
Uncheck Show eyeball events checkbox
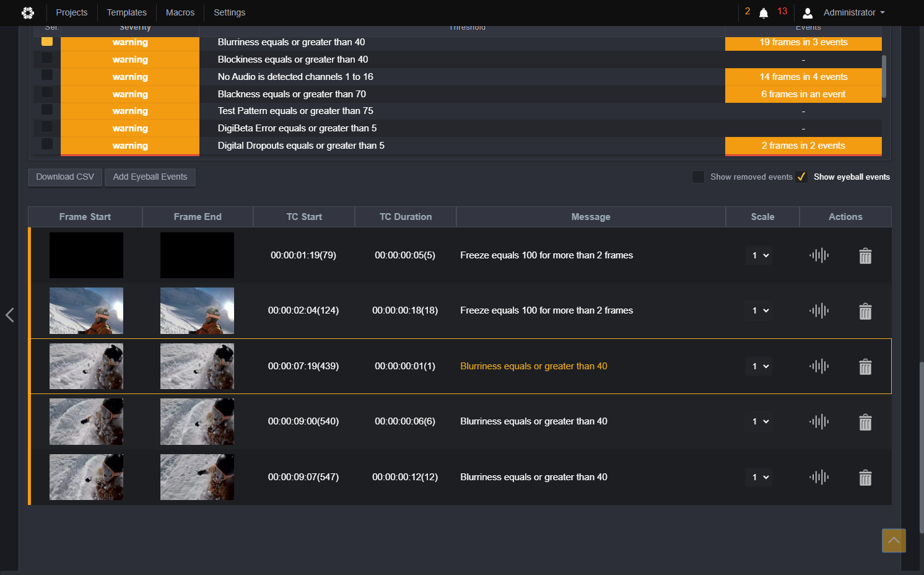(801, 177)
